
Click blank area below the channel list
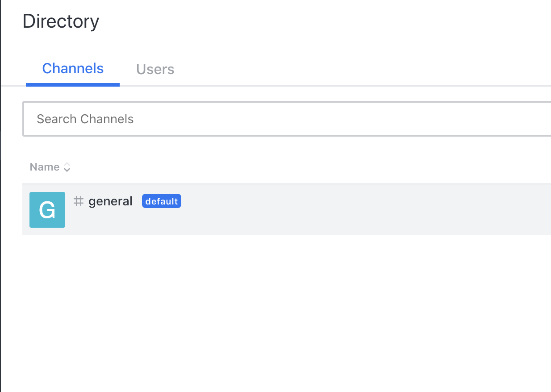point(286,313)
